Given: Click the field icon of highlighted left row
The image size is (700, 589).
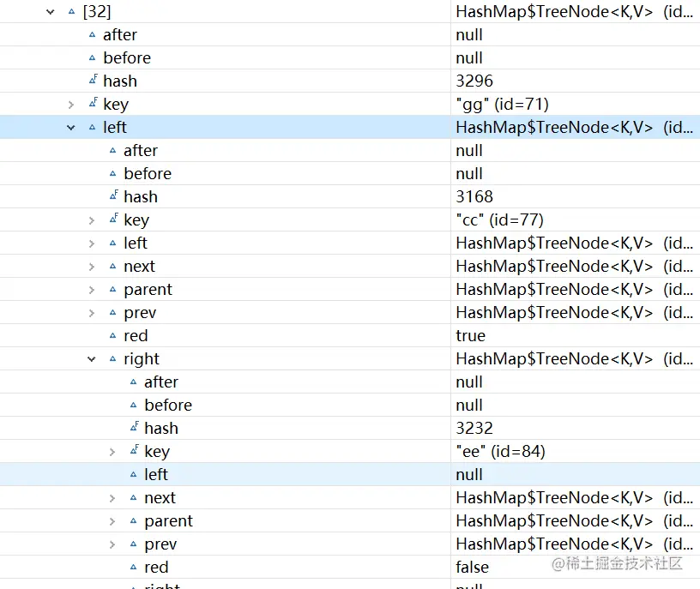Looking at the screenshot, I should 92,127.
